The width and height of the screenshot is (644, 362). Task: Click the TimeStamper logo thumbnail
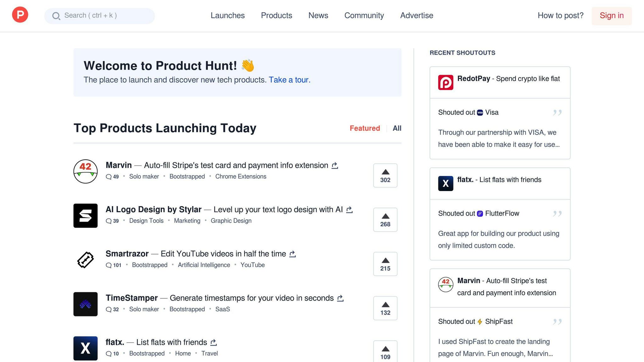[x=86, y=304]
